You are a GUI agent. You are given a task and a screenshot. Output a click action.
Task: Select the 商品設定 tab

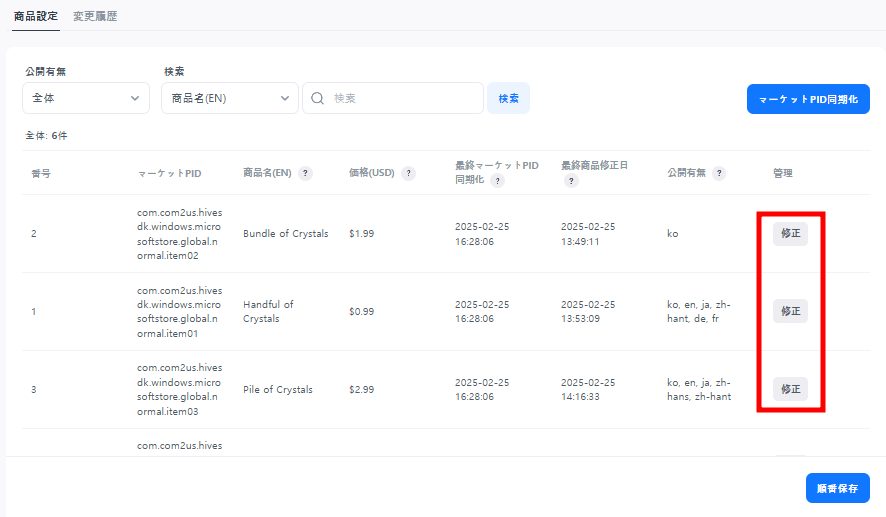pyautogui.click(x=36, y=16)
